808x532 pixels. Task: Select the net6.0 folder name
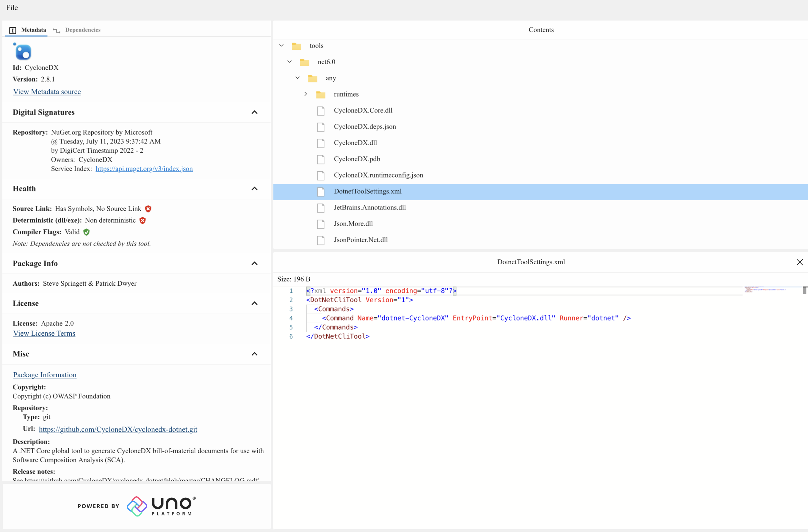click(x=326, y=62)
